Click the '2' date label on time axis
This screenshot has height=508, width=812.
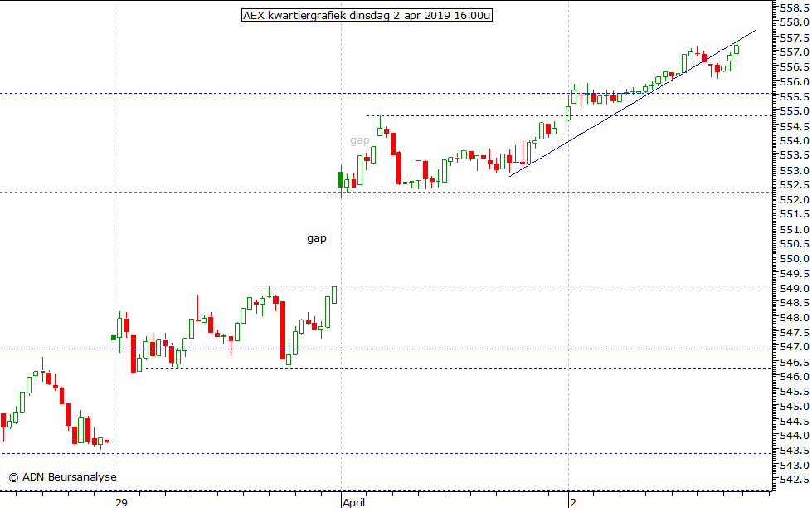click(573, 502)
